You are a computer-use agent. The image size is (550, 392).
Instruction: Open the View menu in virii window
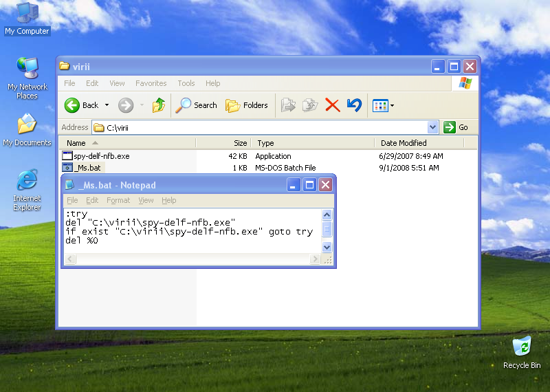click(x=117, y=83)
